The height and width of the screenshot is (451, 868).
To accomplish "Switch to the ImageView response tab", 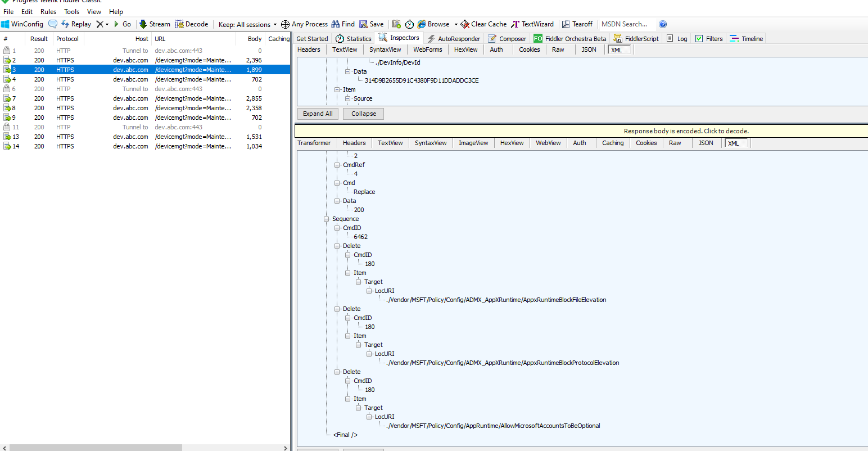I will [473, 143].
